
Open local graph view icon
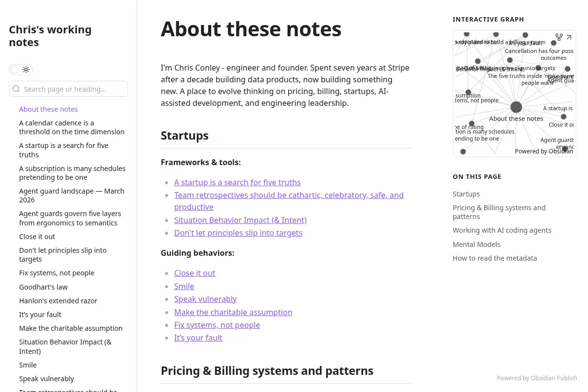559,37
